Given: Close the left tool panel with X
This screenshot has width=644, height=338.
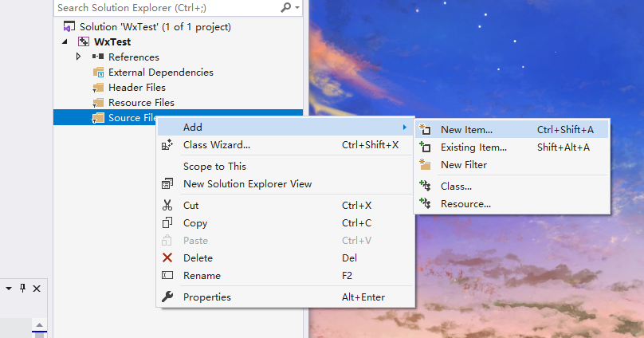Looking at the screenshot, I should 37,289.
